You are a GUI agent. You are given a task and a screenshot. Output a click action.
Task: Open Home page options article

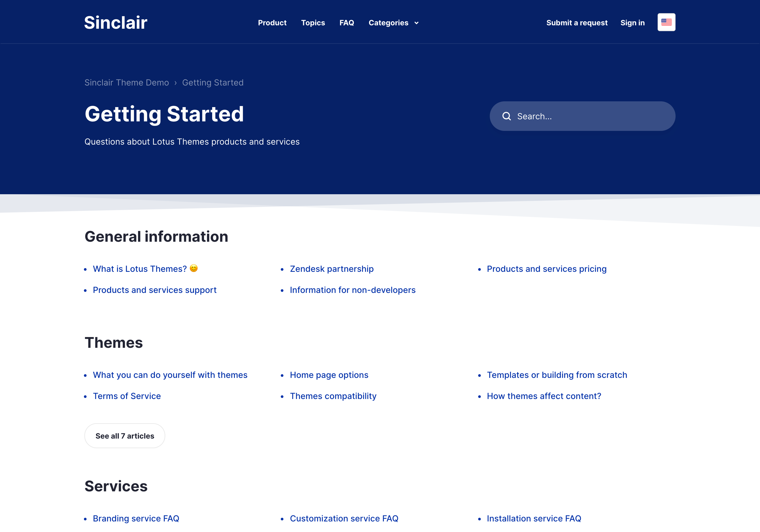(x=329, y=375)
